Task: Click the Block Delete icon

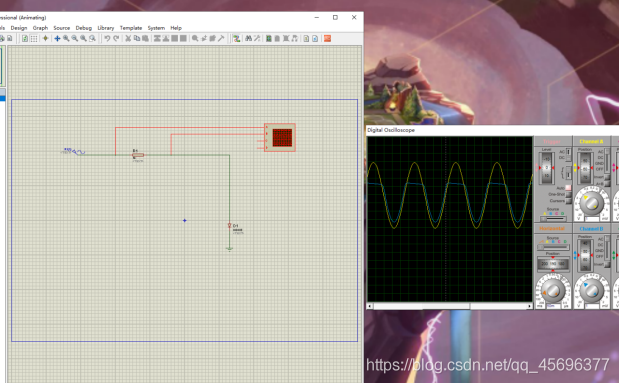Action: (183, 38)
